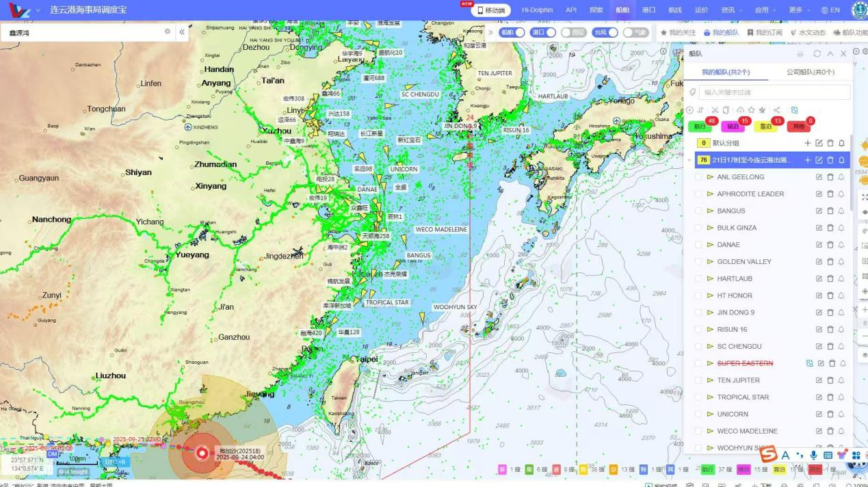
Task: Toggle alert bell for 默认分组
Action: pos(842,143)
